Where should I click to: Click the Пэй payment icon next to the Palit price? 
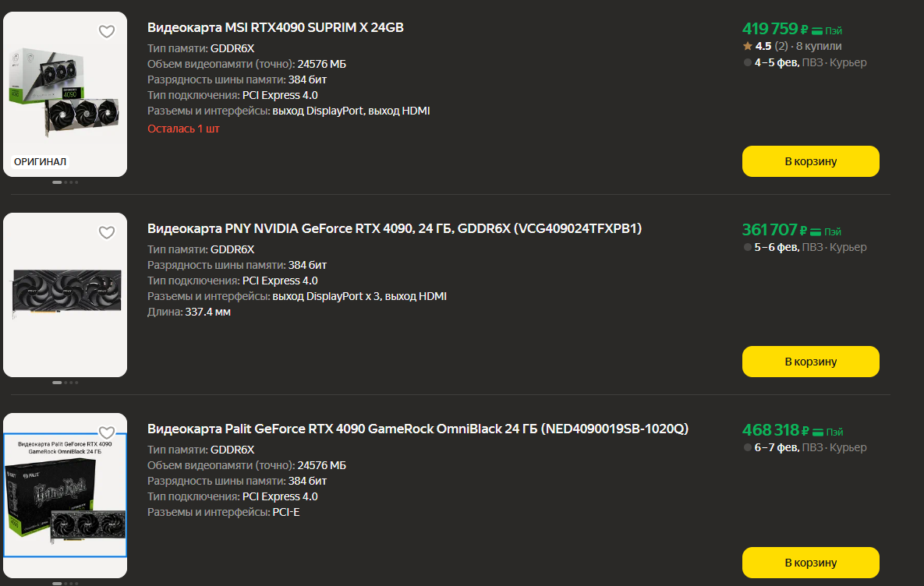coord(824,431)
